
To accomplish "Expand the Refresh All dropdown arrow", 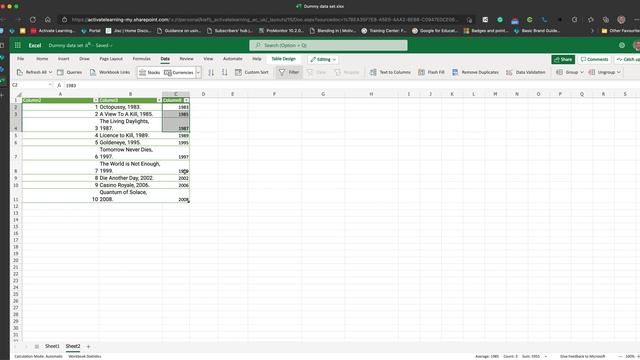I will pos(51,72).
